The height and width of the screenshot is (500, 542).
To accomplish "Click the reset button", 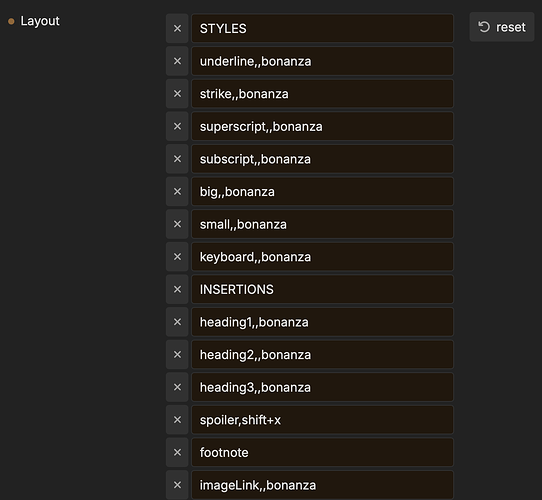I will [502, 27].
